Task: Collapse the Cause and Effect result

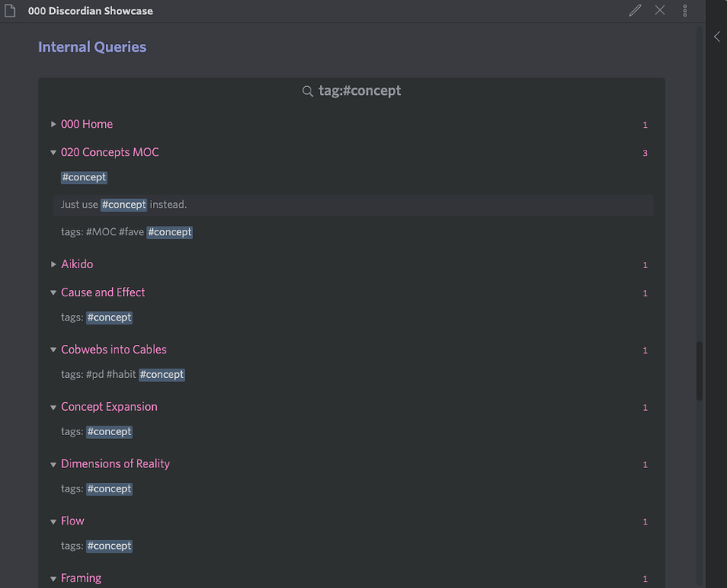Action: (53, 292)
